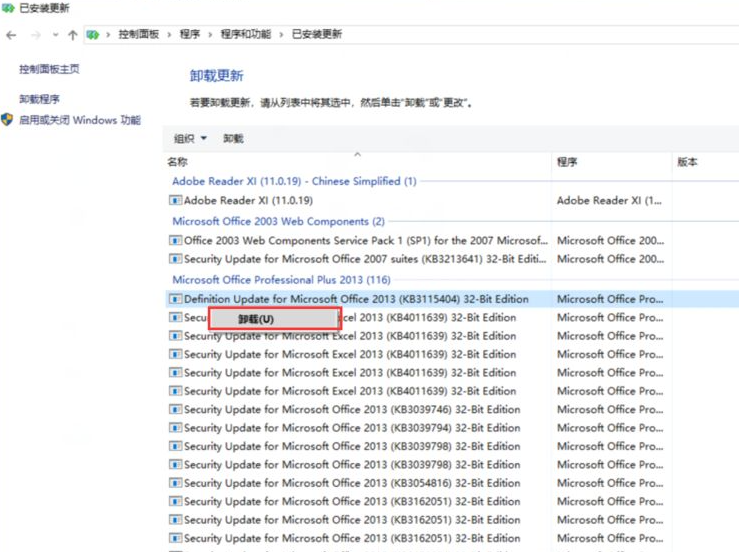739x552 pixels.
Task: Collapse Adobe Reader XI Chinese Simplified group
Action: click(x=294, y=181)
